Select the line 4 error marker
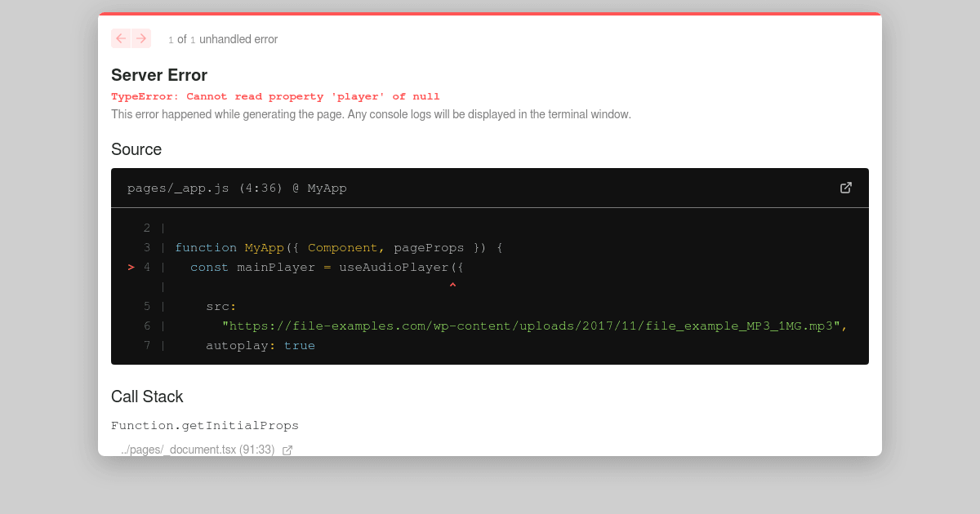Screen dimensions: 980x514 (130, 267)
